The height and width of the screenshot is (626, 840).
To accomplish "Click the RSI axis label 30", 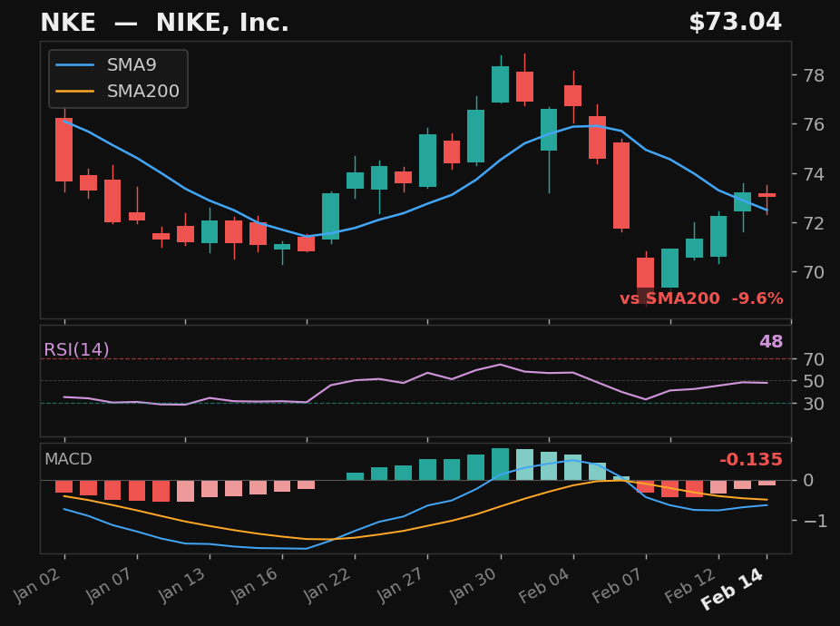I will 814,404.
